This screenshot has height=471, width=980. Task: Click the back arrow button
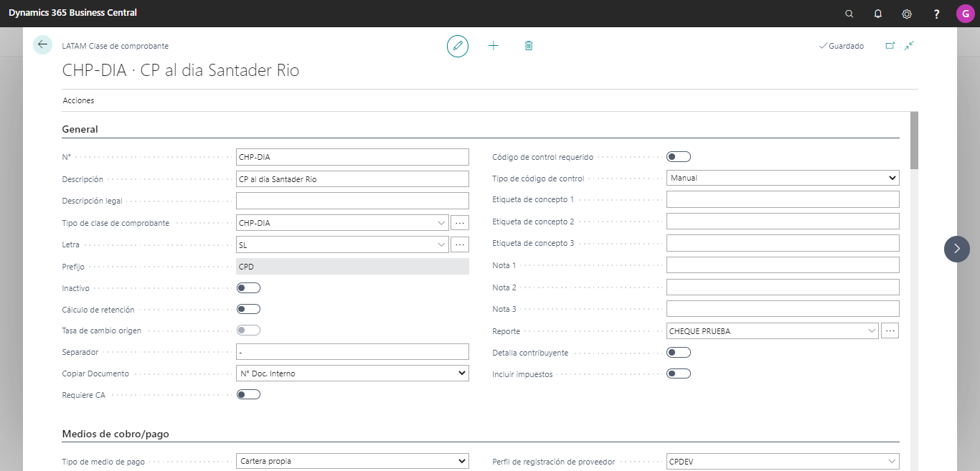(42, 44)
